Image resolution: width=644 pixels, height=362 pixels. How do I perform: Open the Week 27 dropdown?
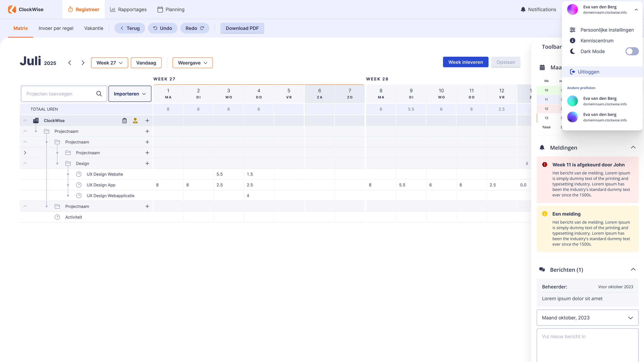tap(109, 63)
